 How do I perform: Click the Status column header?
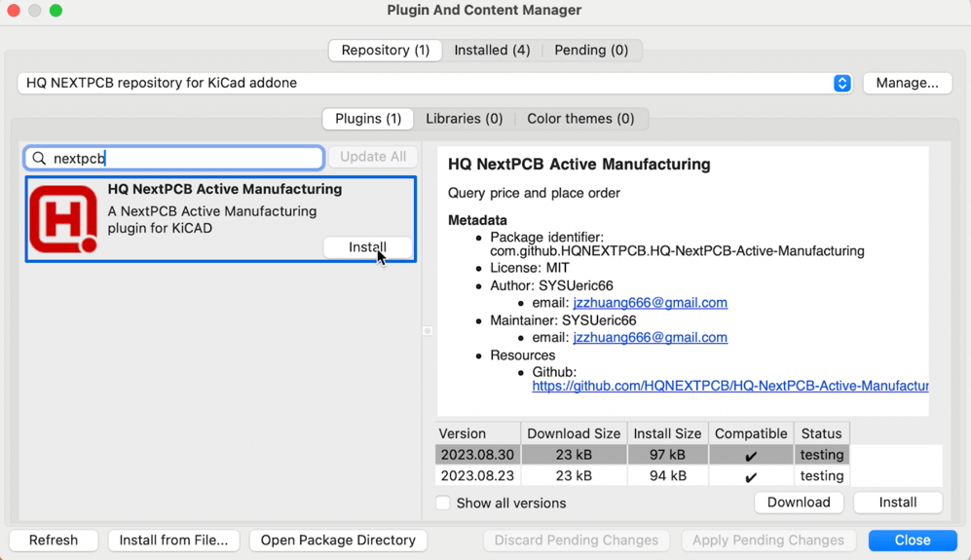pyautogui.click(x=822, y=433)
